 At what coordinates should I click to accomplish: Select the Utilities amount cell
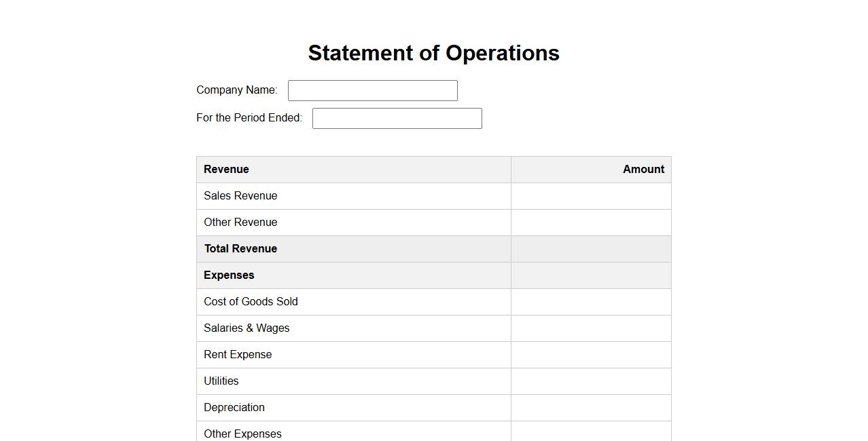591,381
